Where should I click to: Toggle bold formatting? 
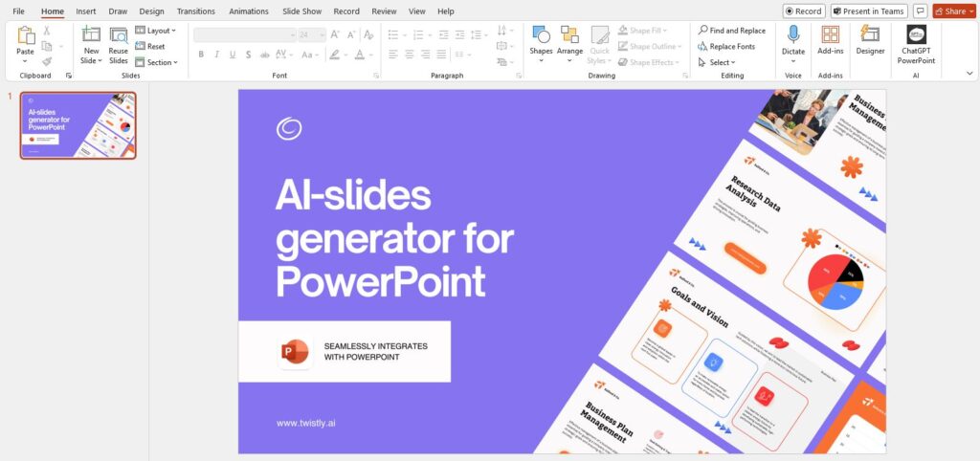pyautogui.click(x=201, y=55)
